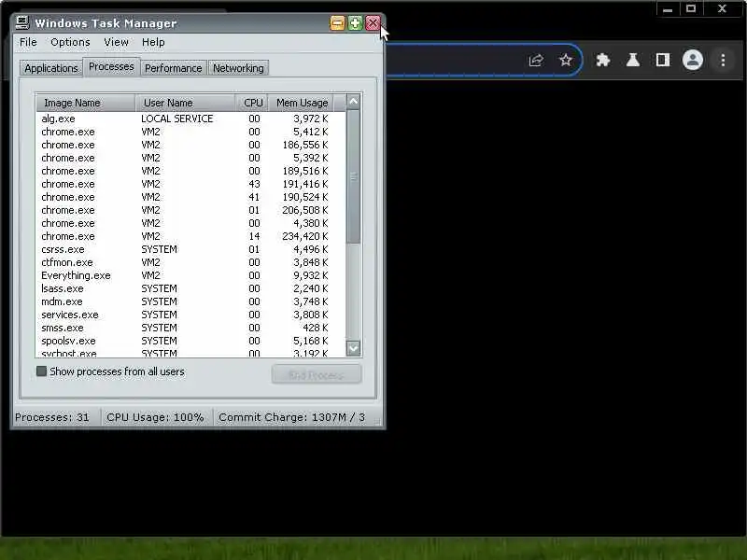
Task: Select chrome.exe using 206,508 K
Action: (191, 210)
